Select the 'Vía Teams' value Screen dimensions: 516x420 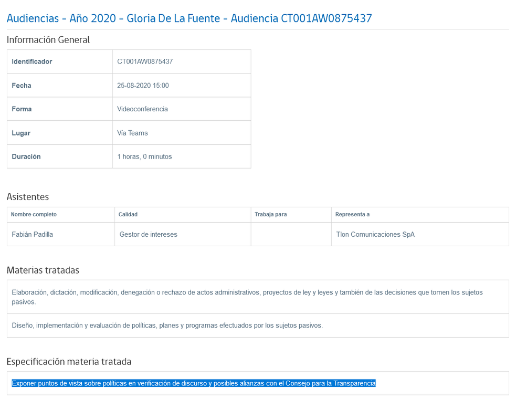[132, 133]
